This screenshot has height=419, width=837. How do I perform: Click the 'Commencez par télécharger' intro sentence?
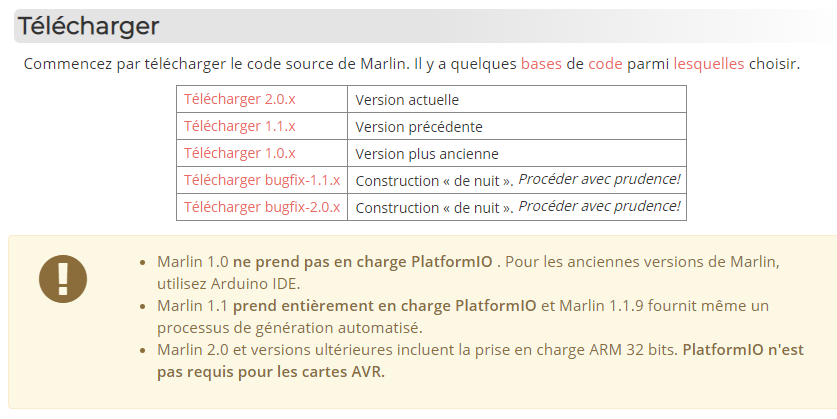[x=412, y=64]
